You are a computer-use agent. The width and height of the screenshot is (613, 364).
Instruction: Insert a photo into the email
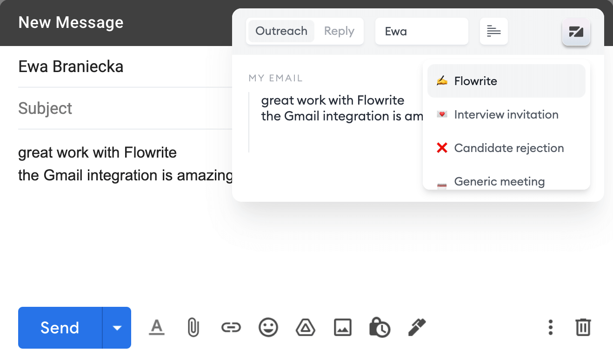343,328
